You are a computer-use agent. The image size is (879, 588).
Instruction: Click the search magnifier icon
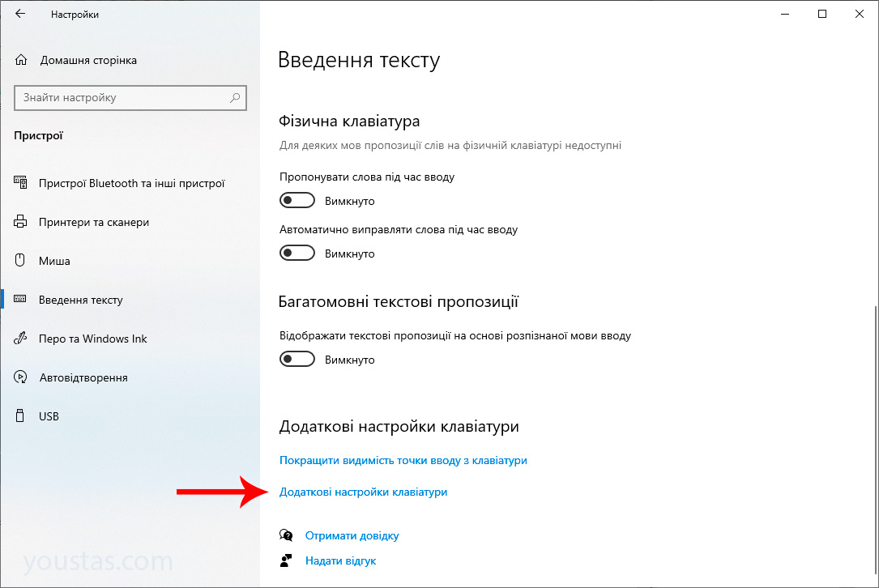[x=236, y=97]
